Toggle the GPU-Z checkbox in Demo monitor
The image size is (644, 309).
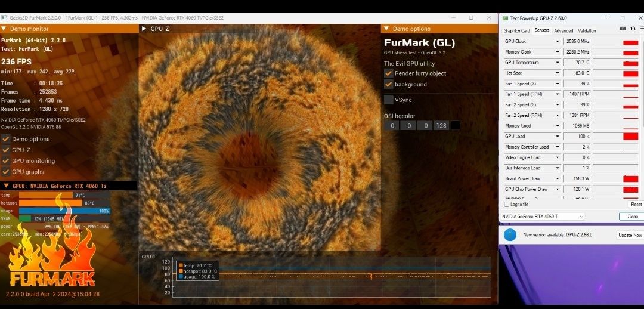pyautogui.click(x=6, y=150)
